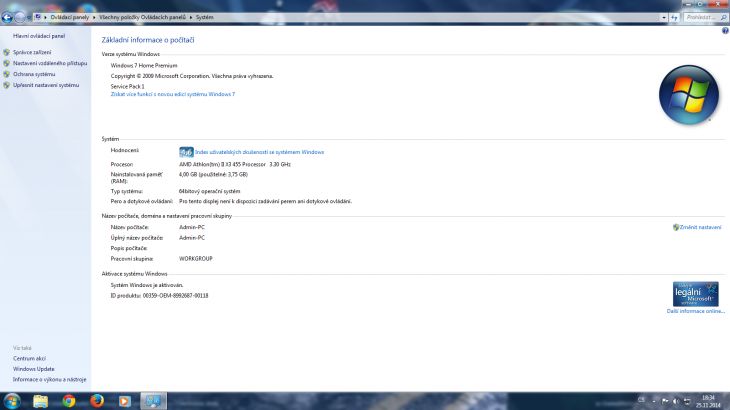Viewport: 730px width, 410px height.
Task: Click the Windows upgrade edition link
Action: 173,94
